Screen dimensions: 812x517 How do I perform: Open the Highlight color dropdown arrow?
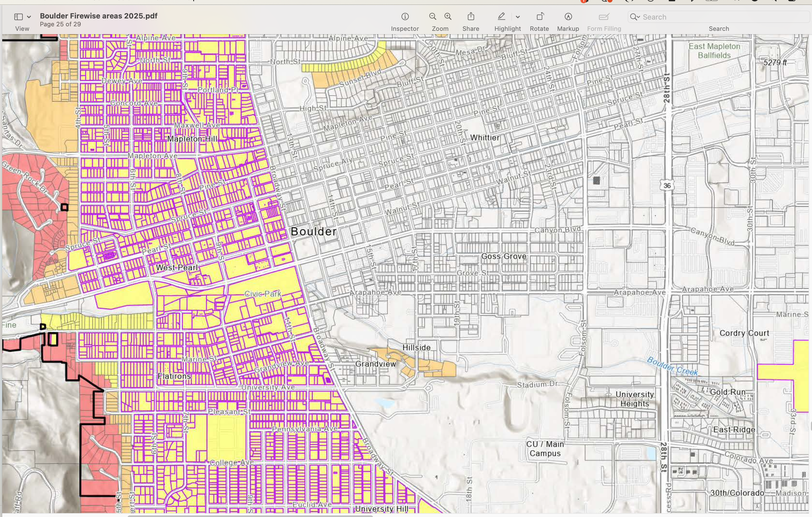(518, 17)
